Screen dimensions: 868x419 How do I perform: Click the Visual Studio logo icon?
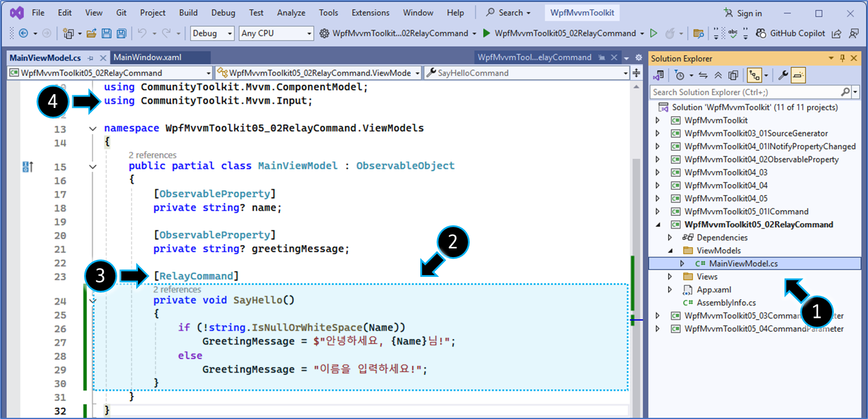tap(16, 12)
